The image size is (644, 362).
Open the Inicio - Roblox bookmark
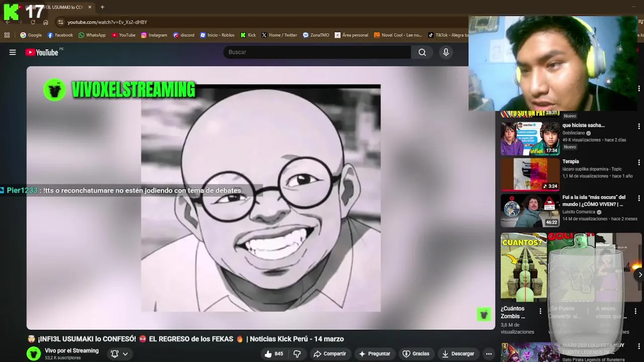coord(217,35)
